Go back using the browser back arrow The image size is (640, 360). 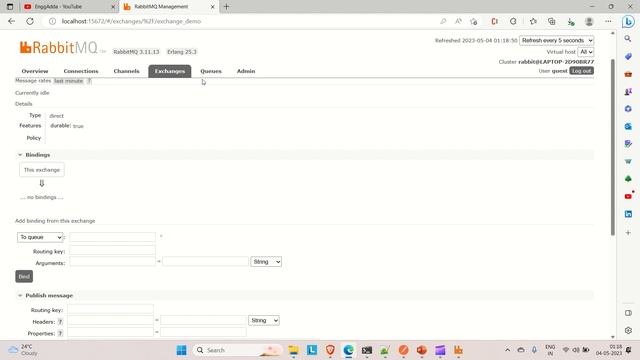coord(11,21)
